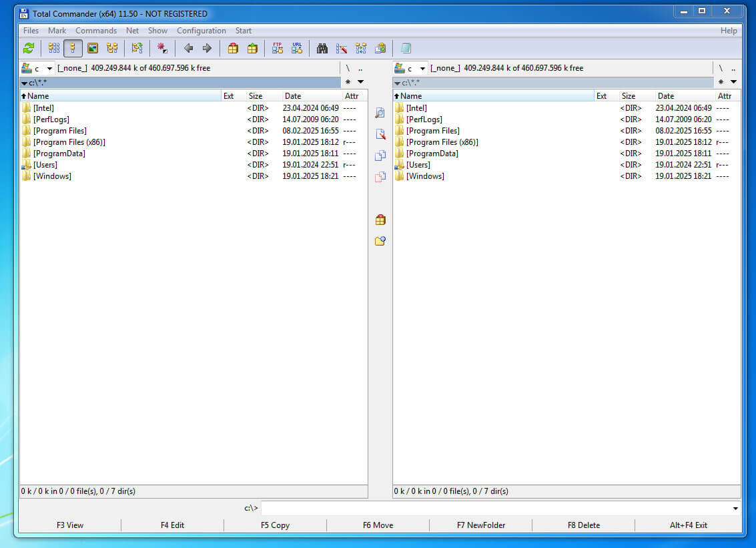Click the New folder icon in middle bar

[380, 241]
